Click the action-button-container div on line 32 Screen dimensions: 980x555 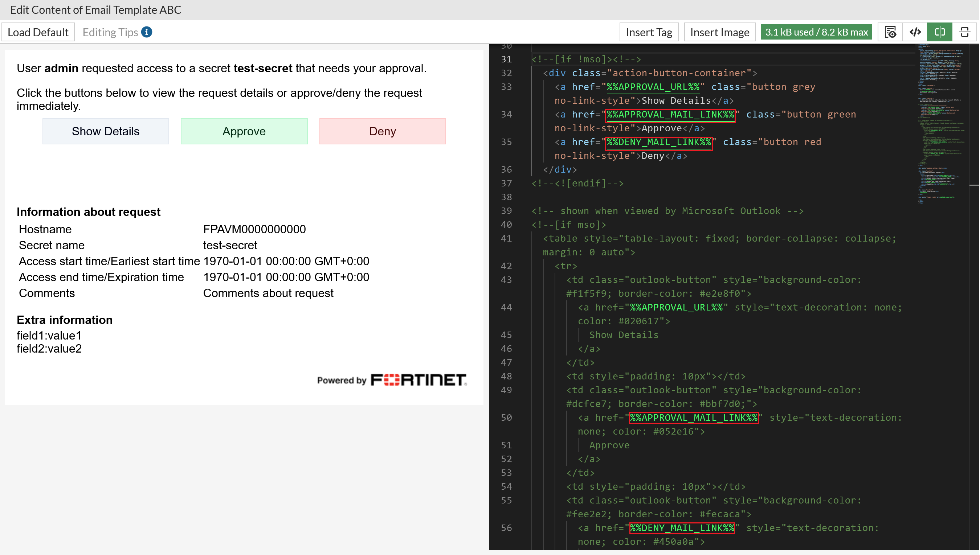click(650, 73)
